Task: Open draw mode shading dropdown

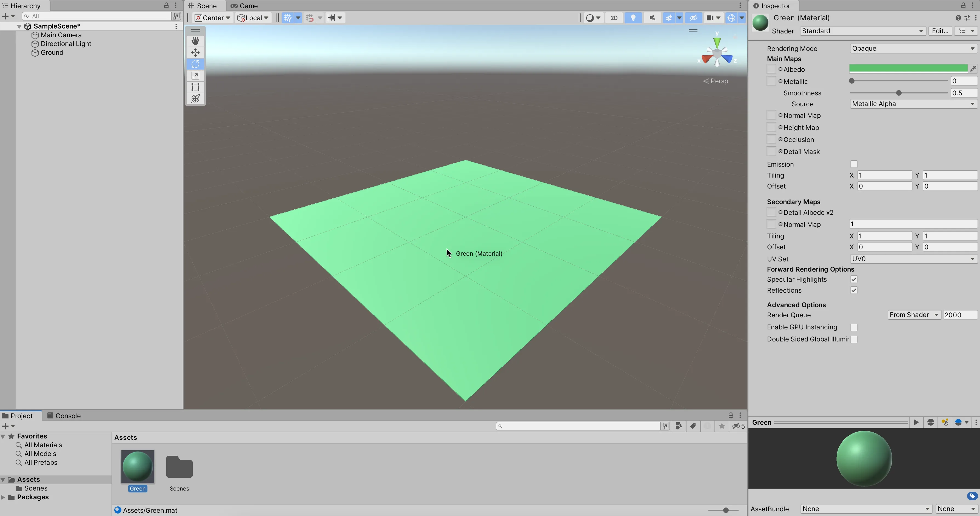Action: tap(593, 18)
